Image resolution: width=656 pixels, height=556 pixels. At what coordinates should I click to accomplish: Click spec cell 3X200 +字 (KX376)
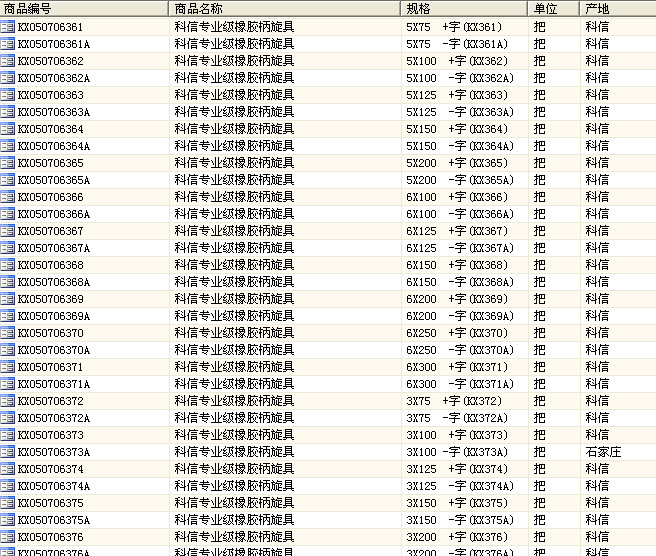click(457, 537)
